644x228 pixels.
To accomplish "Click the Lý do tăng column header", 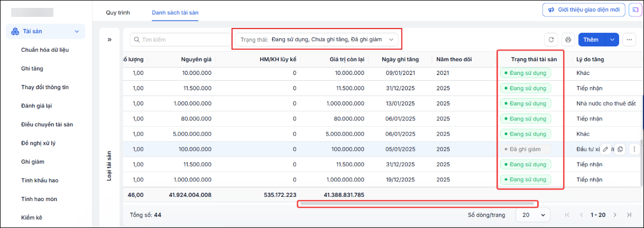I will 590,59.
